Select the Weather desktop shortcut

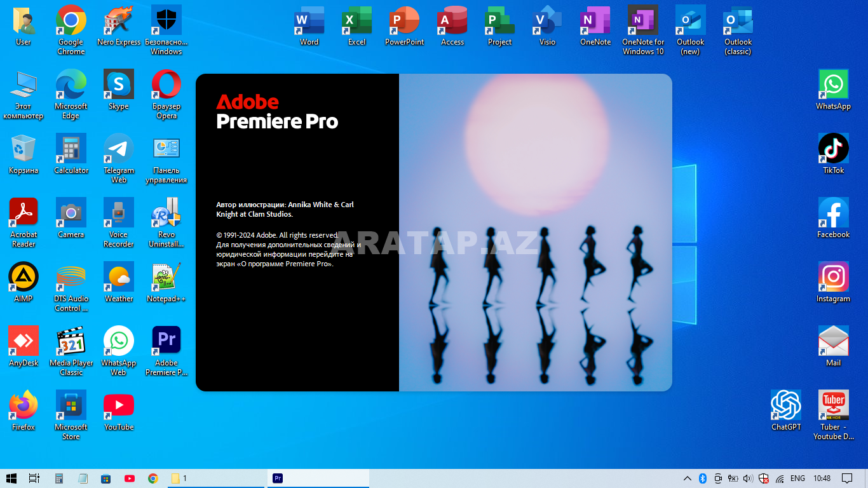(119, 282)
